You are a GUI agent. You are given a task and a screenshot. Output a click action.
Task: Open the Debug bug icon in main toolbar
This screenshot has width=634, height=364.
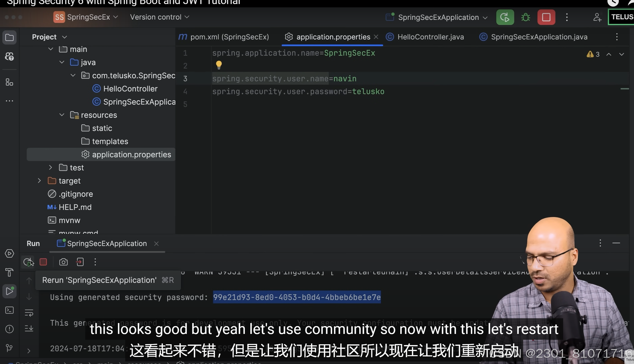pyautogui.click(x=525, y=17)
